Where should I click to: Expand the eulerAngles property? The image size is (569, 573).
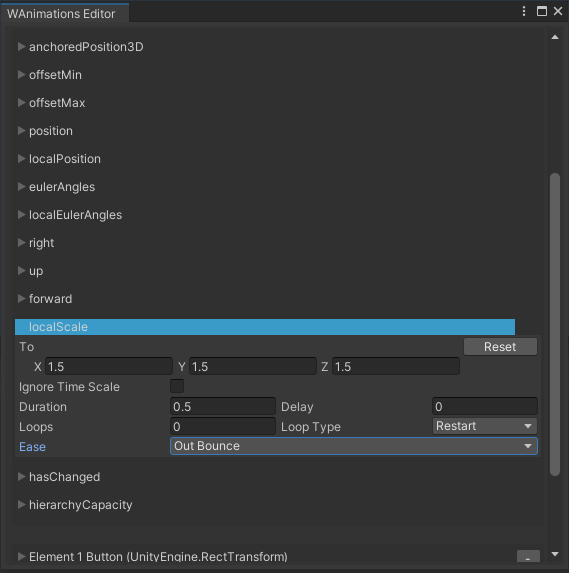21,187
